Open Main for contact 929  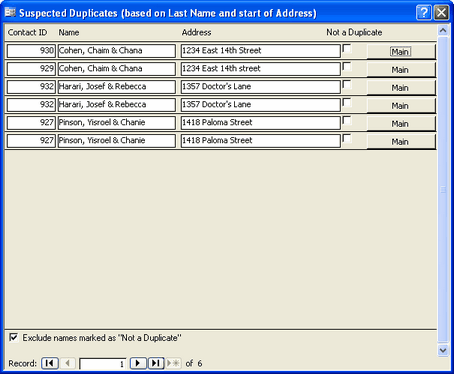401,70
